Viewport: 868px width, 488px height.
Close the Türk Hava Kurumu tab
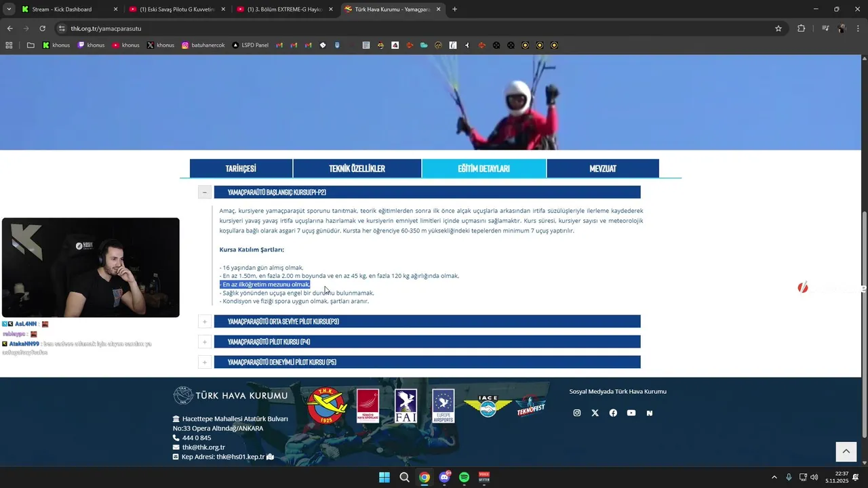pos(439,9)
